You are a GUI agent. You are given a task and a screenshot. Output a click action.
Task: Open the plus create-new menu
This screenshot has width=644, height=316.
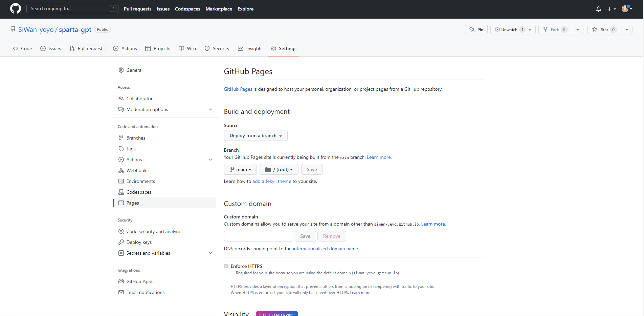coord(612,9)
